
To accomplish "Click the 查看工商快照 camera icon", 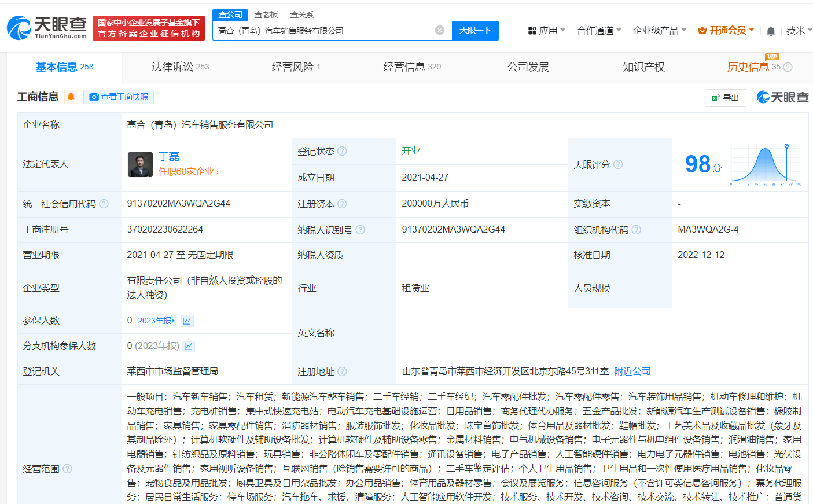I will pyautogui.click(x=94, y=97).
